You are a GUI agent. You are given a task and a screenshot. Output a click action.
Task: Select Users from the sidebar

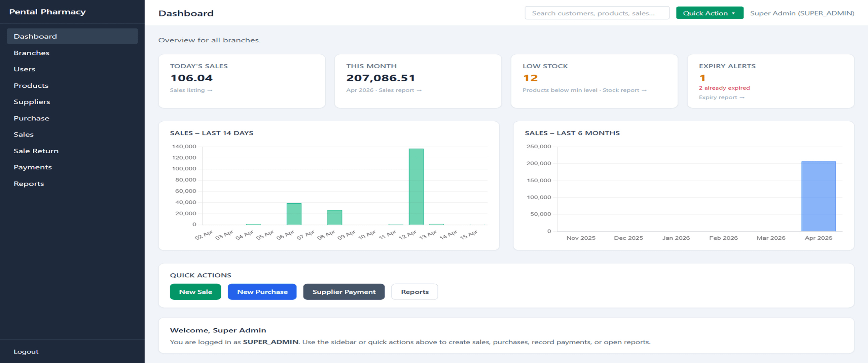25,69
